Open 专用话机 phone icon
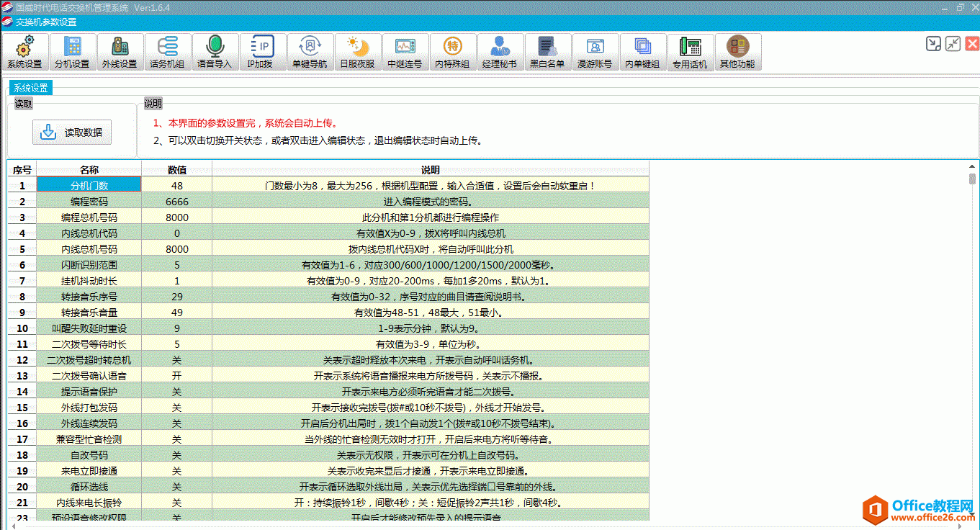Screen dimensions: 980x530 690,53
